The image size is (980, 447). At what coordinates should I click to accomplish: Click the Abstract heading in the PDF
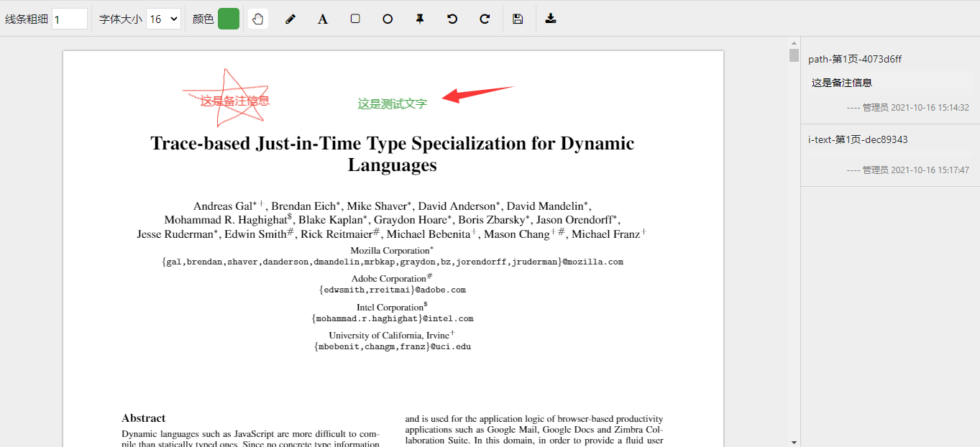[144, 418]
